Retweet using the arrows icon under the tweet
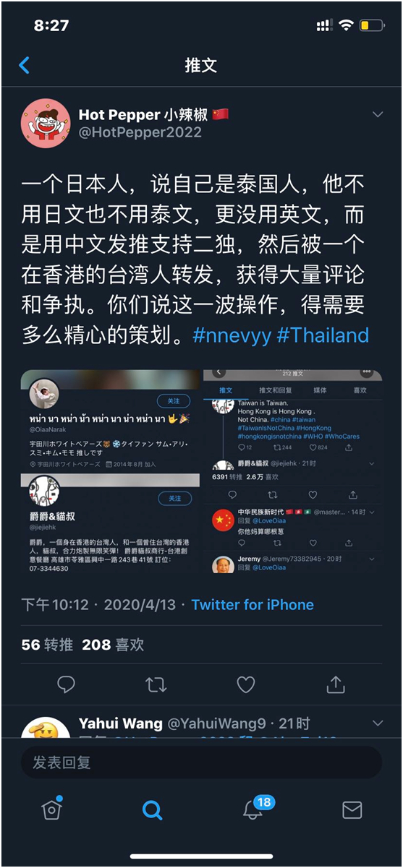The image size is (403, 868). coord(156,684)
